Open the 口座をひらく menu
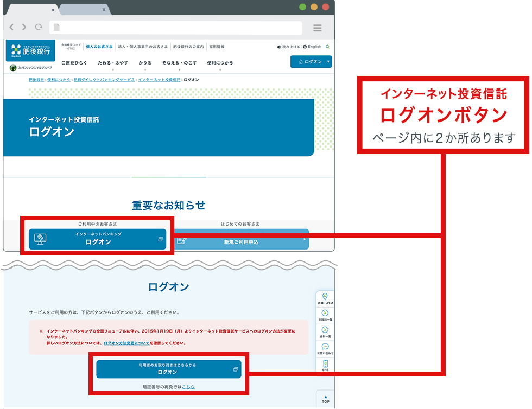The image size is (532, 409). pyautogui.click(x=74, y=63)
